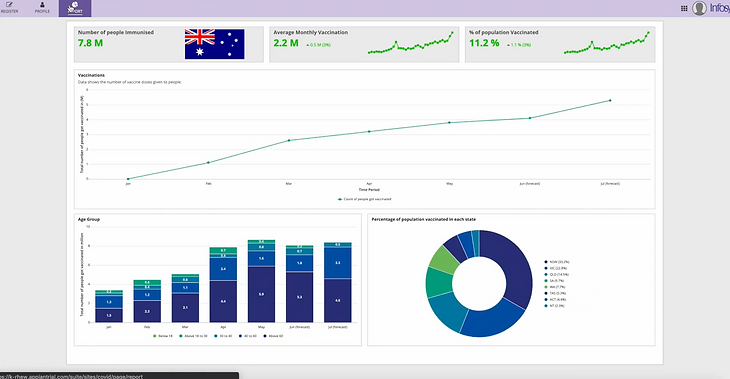The height and width of the screenshot is (379, 730).
Task: Toggle NSW entry in donut legend
Action: pyautogui.click(x=556, y=262)
